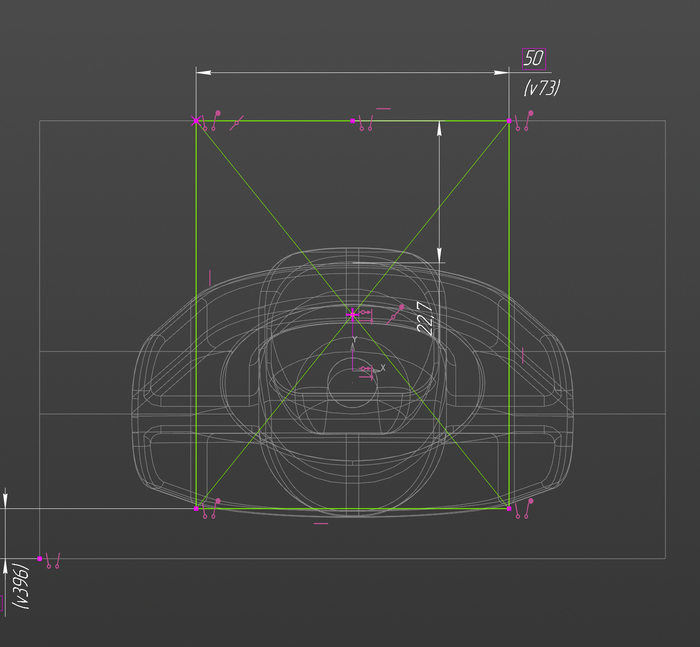The image size is (700, 647).
Task: Click the constraint icons right of top-left corner
Action: (x=212, y=124)
